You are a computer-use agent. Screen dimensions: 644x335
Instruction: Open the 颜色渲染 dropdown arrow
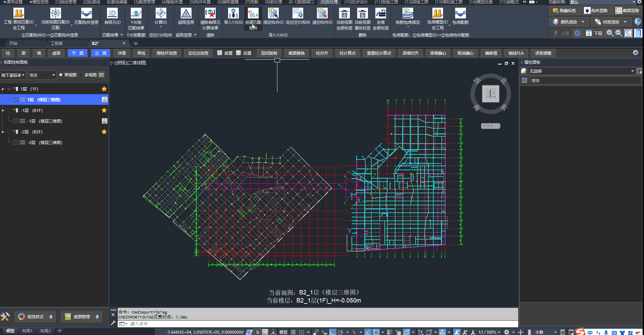click(x=583, y=22)
